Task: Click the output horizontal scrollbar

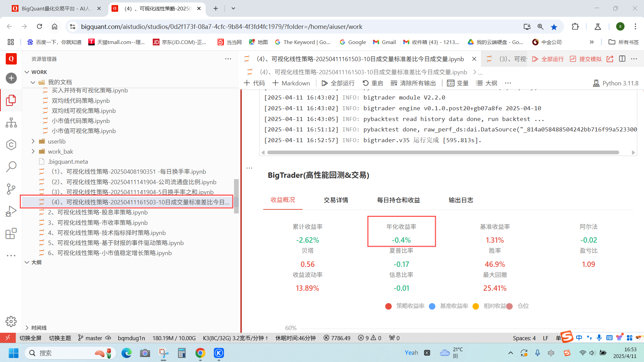Action: (x=443, y=153)
